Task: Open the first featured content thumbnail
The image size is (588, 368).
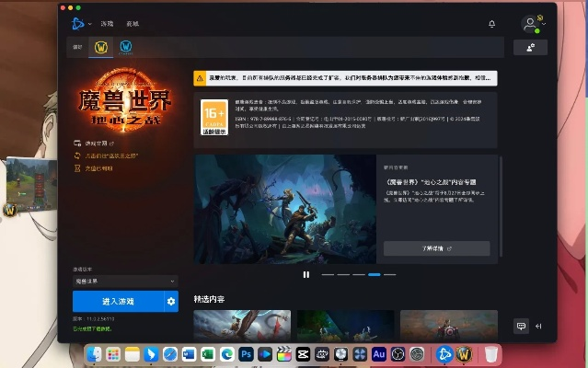Action: click(242, 325)
